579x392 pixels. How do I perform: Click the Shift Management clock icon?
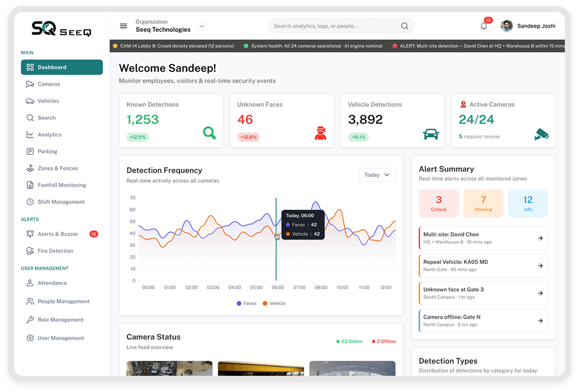point(30,202)
